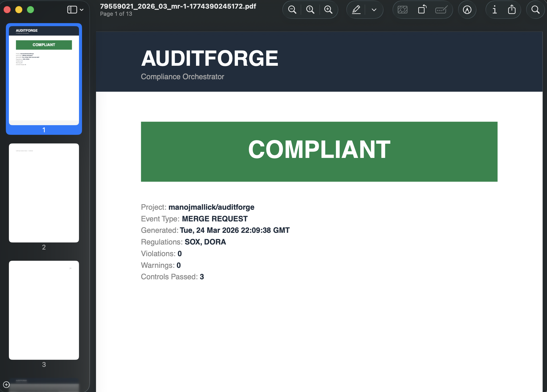Click the Zoom In magnifier icon
The height and width of the screenshot is (392, 547).
click(328, 10)
